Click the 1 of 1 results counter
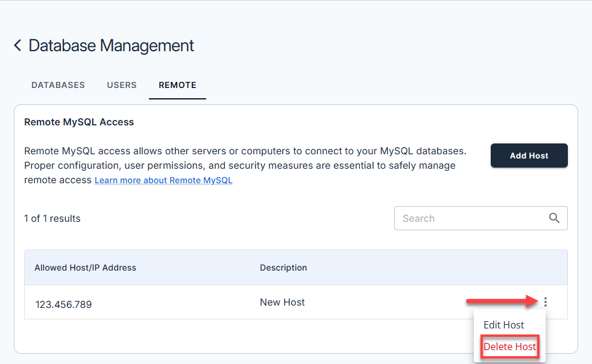The image size is (592, 364). pos(52,218)
